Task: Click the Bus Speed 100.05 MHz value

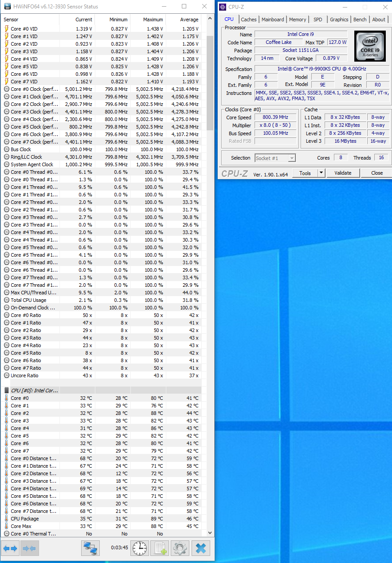Action: (276, 133)
